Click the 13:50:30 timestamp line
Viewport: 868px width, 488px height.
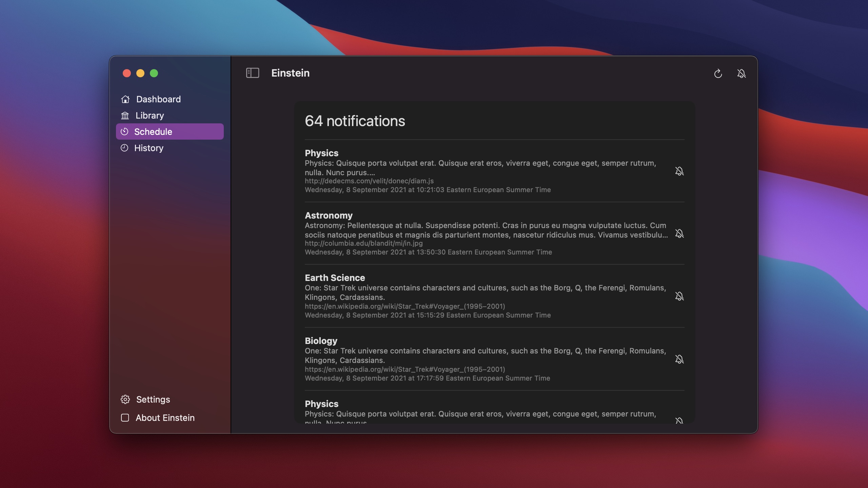point(428,252)
